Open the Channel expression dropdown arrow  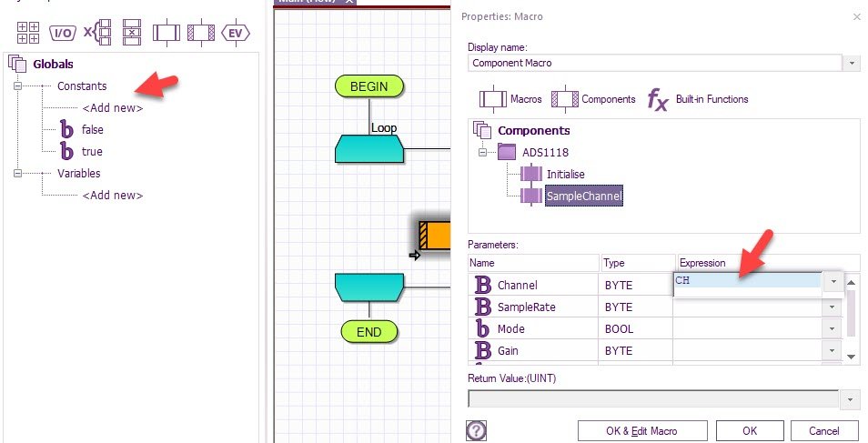pyautogui.click(x=833, y=282)
